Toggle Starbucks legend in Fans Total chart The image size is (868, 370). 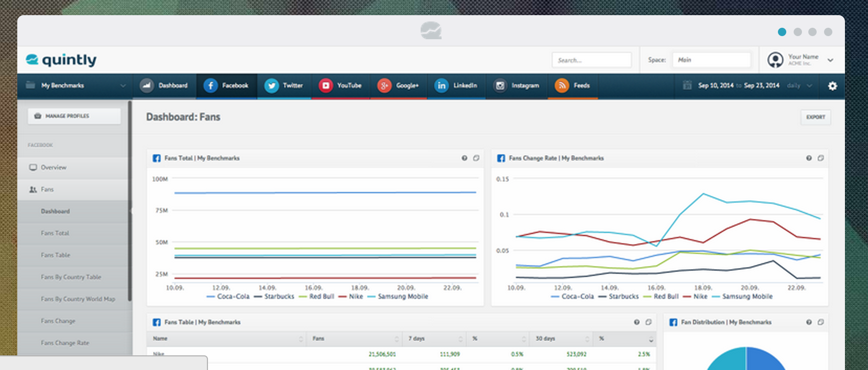(274, 297)
